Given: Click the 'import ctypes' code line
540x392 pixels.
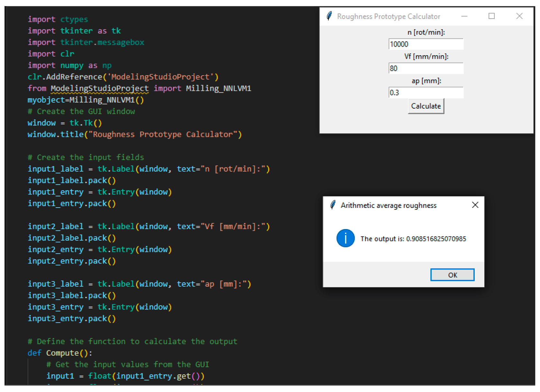Looking at the screenshot, I should click(58, 19).
